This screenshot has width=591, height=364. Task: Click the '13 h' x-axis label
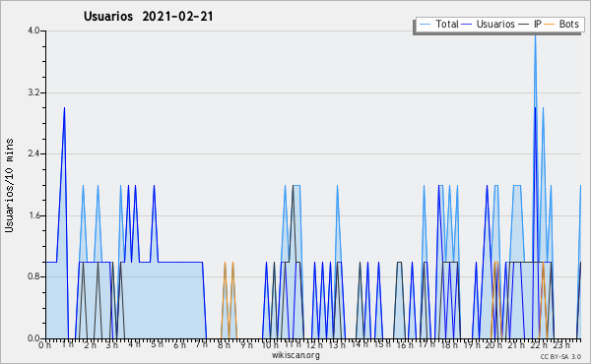click(337, 345)
